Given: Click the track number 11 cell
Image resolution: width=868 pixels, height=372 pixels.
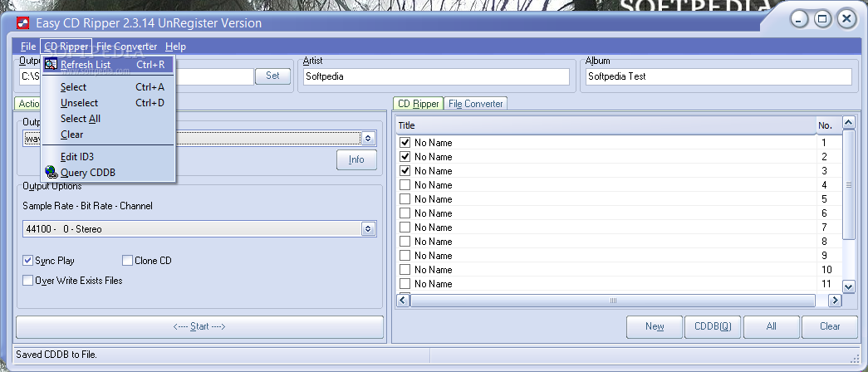Looking at the screenshot, I should [x=828, y=283].
